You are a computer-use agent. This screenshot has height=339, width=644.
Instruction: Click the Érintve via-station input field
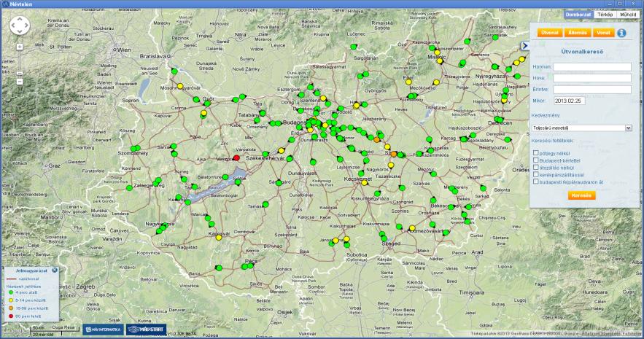pyautogui.click(x=591, y=90)
